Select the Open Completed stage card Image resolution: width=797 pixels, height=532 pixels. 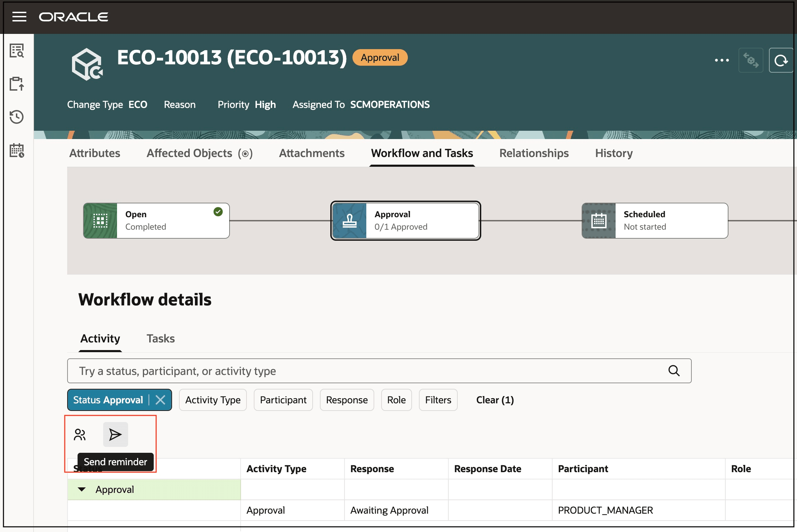(156, 221)
